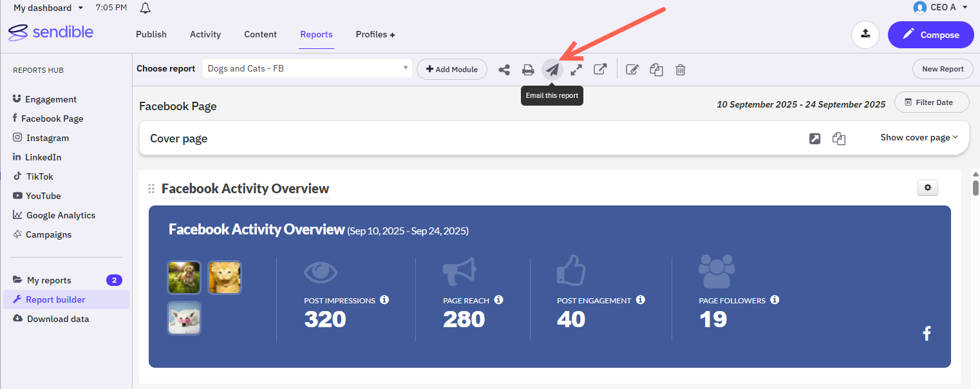Click the Post Impressions info icon
The height and width of the screenshot is (389, 980).
click(384, 300)
